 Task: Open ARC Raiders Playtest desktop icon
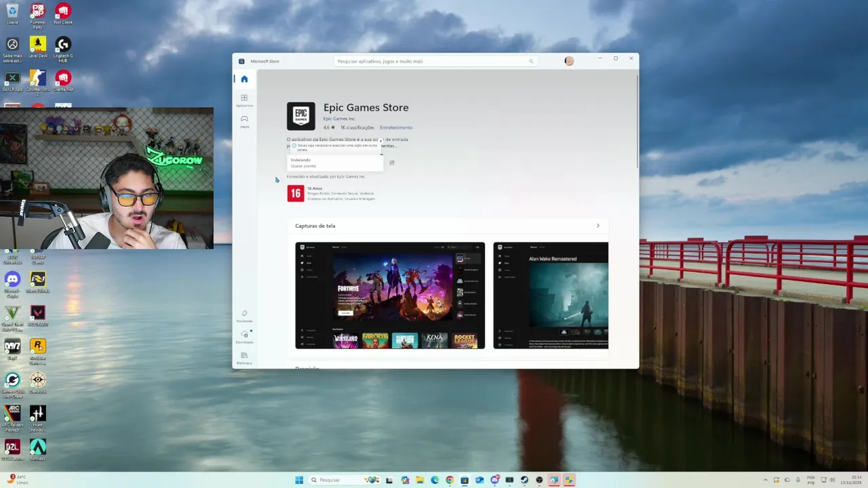pos(12,418)
